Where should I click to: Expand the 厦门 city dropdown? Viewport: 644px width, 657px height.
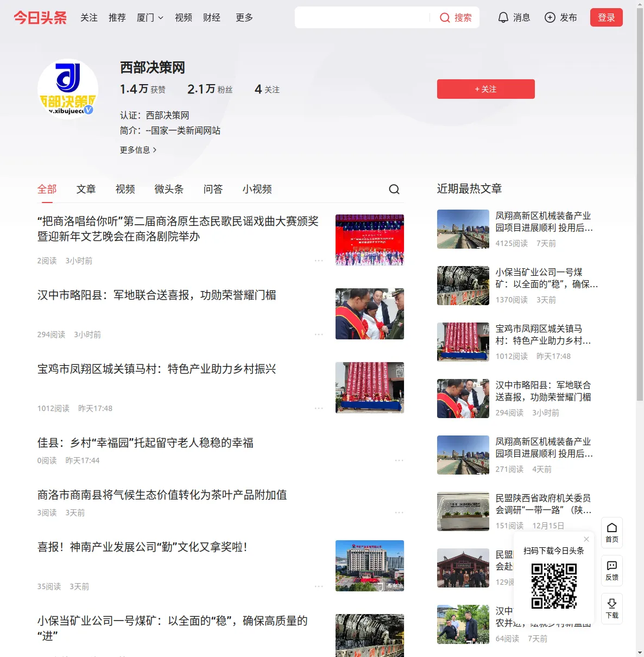150,17
